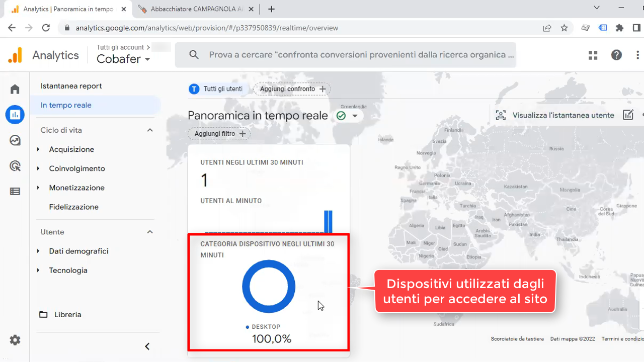Image resolution: width=644 pixels, height=362 pixels.
Task: Open Libreria from the sidebar folder icon
Action: [43, 314]
